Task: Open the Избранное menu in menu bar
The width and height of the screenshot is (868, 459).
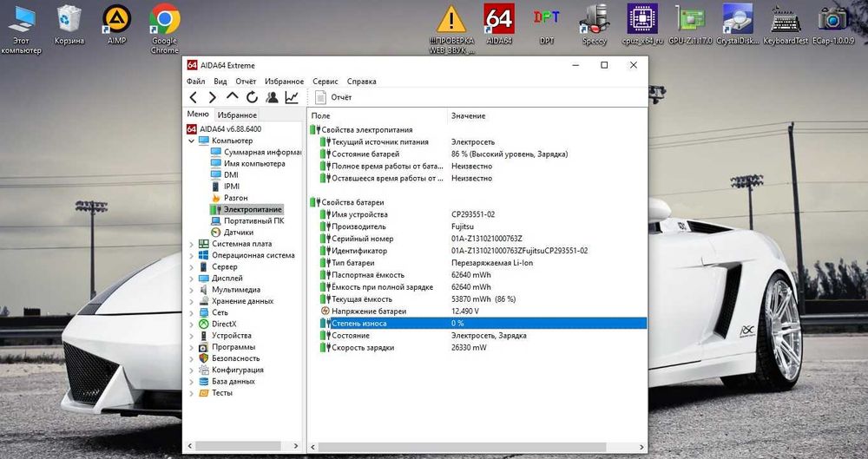Action: [x=284, y=82]
